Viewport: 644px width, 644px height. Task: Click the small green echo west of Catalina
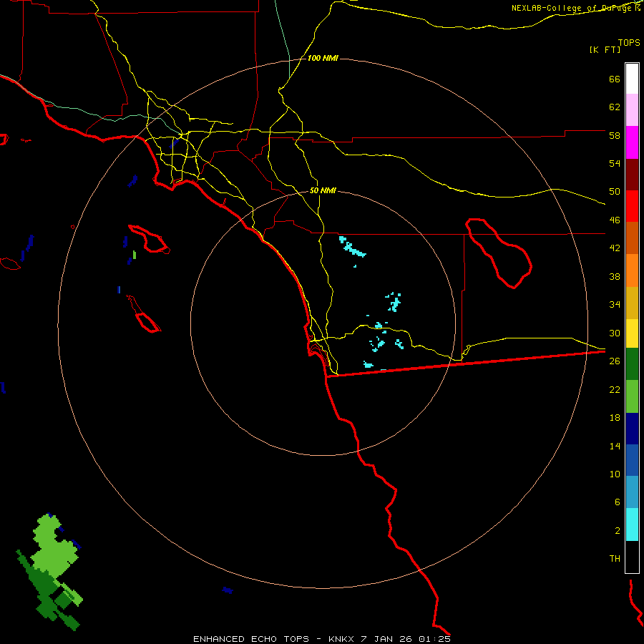coord(135,255)
